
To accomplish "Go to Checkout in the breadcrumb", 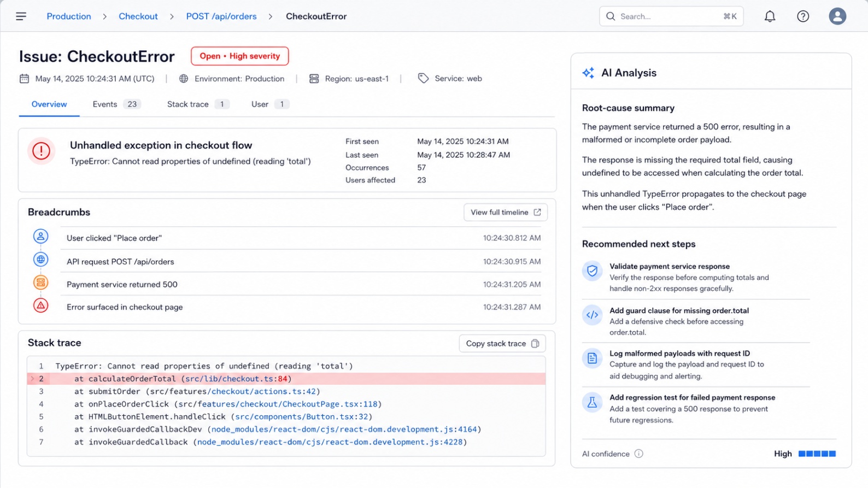I will point(138,16).
